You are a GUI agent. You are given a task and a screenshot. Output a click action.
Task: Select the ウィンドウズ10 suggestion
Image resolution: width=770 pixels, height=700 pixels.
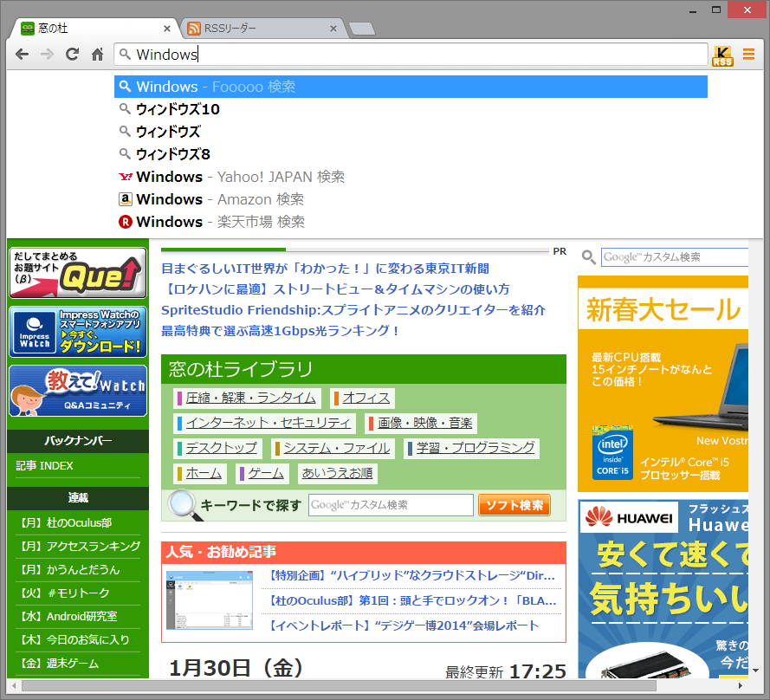pyautogui.click(x=411, y=109)
